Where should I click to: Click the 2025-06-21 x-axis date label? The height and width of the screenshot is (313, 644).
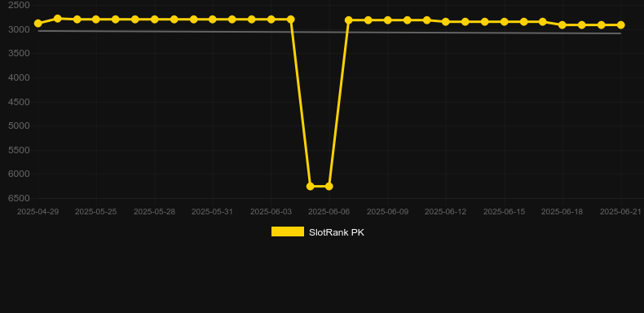coord(620,212)
